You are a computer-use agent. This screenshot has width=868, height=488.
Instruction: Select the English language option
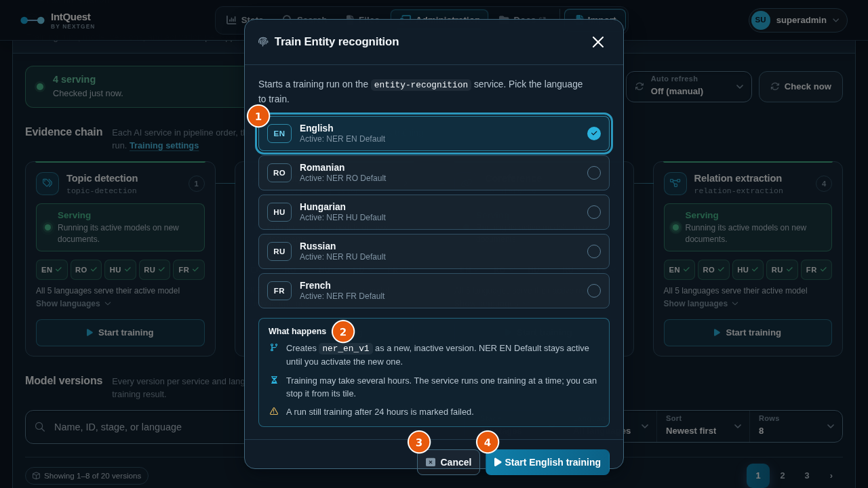point(434,134)
